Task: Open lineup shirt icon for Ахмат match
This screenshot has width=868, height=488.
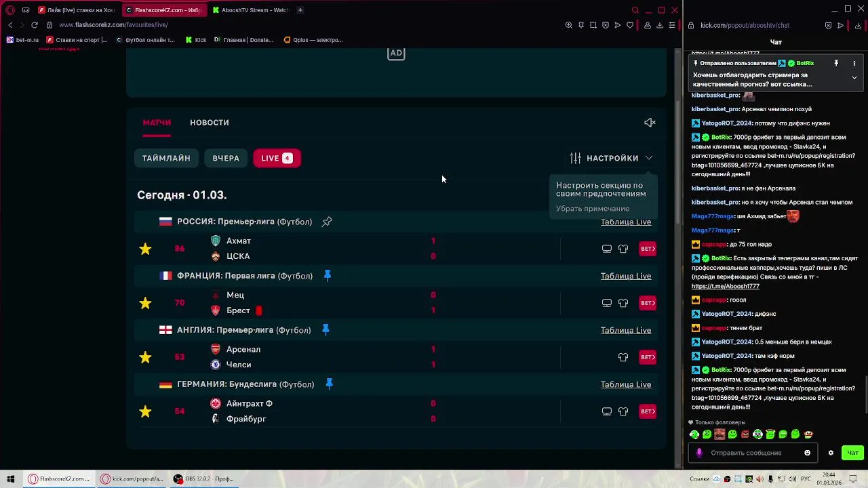Action: 623,249
